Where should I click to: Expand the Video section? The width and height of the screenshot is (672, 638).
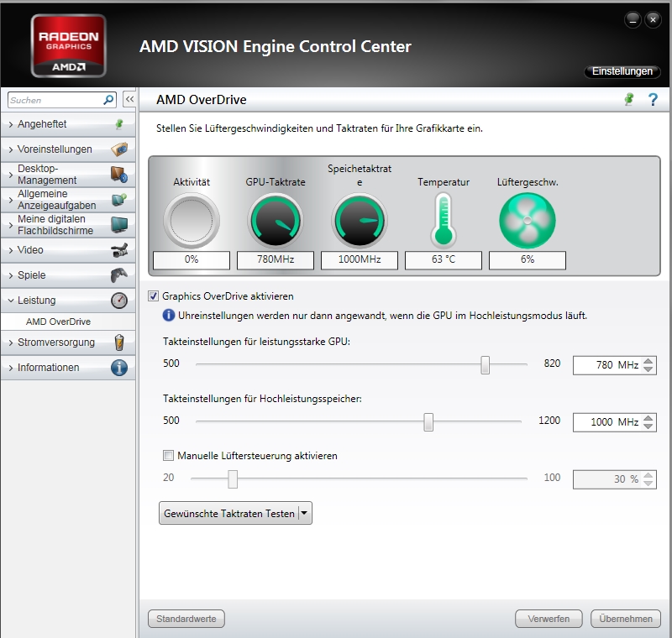click(x=11, y=250)
